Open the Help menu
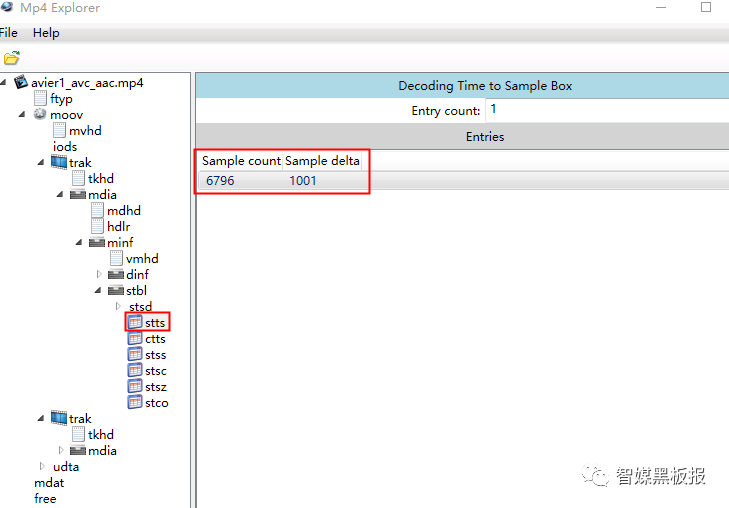This screenshot has width=729, height=508. pos(46,33)
